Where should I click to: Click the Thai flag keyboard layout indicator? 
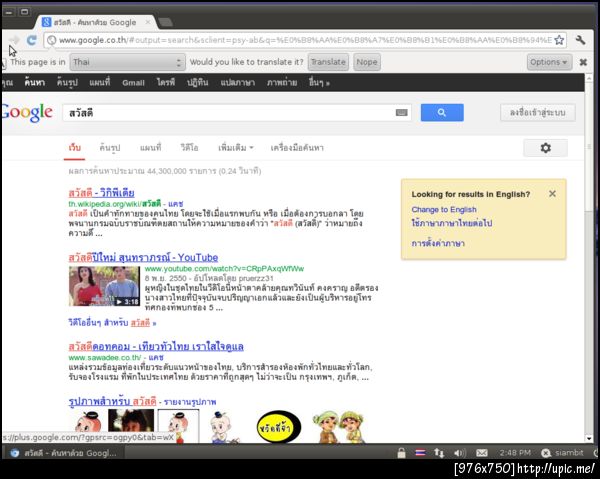tap(420, 453)
